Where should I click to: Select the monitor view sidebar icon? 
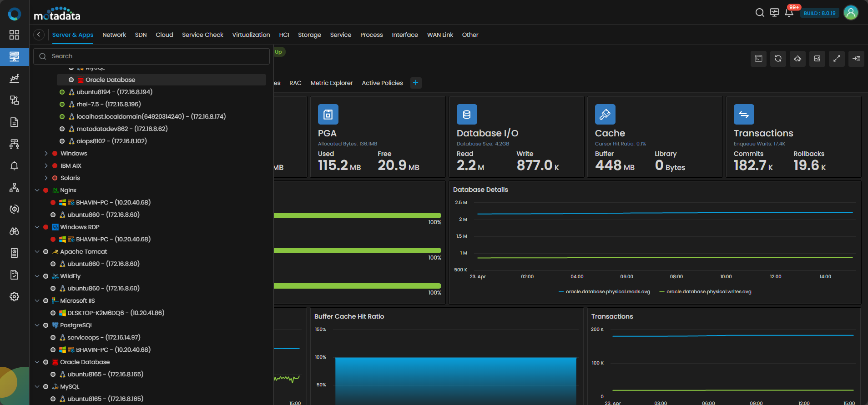(x=14, y=57)
